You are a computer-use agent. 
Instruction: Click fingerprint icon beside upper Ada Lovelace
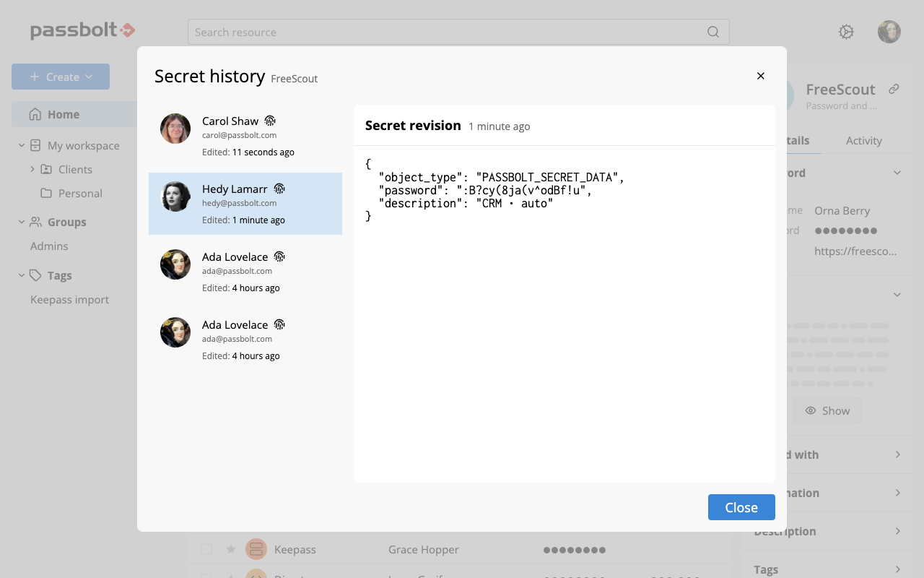click(x=279, y=256)
